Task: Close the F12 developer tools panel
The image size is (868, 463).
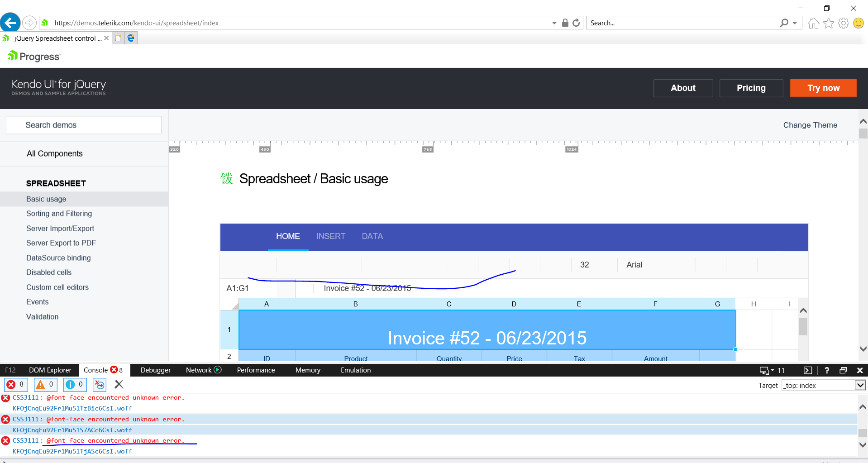Action: [860, 370]
